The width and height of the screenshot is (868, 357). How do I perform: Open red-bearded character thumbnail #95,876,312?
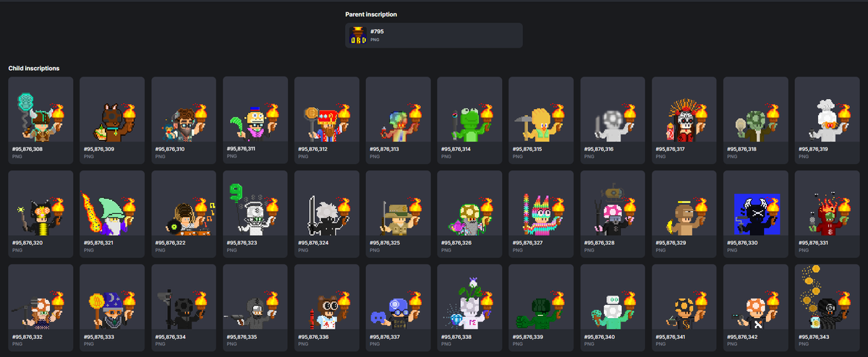[x=327, y=110]
